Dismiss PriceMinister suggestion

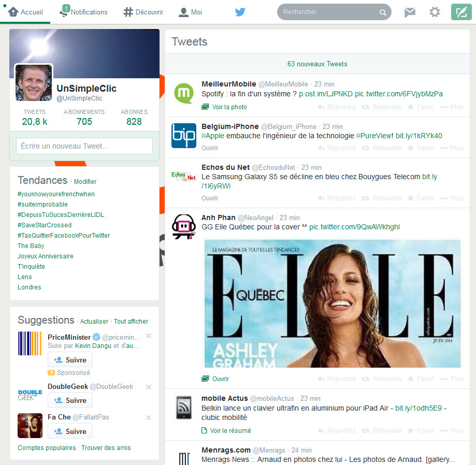149,336
